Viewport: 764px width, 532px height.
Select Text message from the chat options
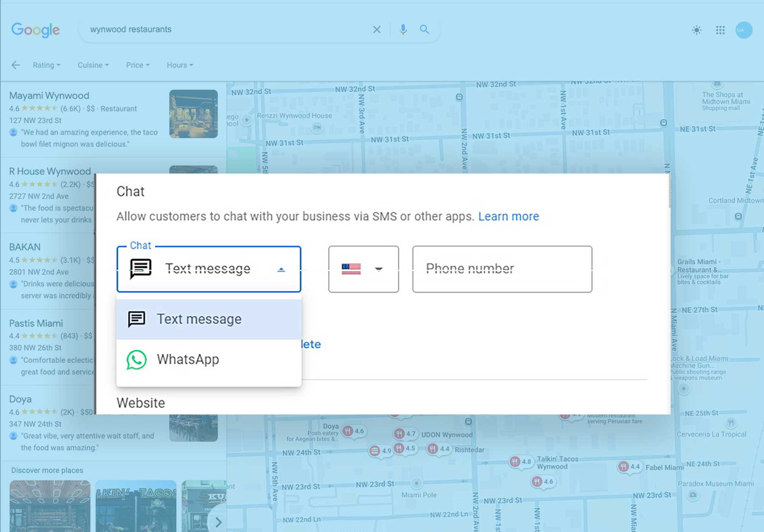(199, 319)
